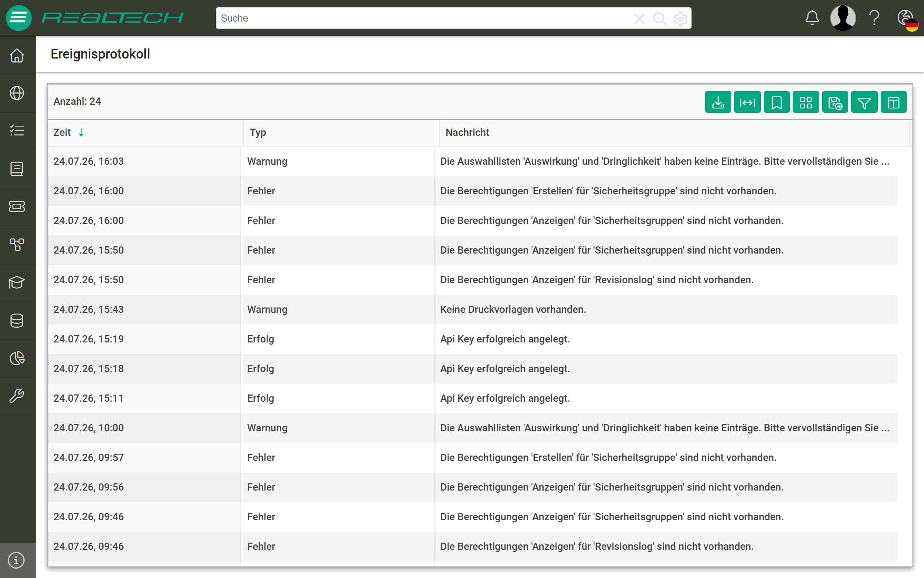Open notifications bell

pos(812,18)
